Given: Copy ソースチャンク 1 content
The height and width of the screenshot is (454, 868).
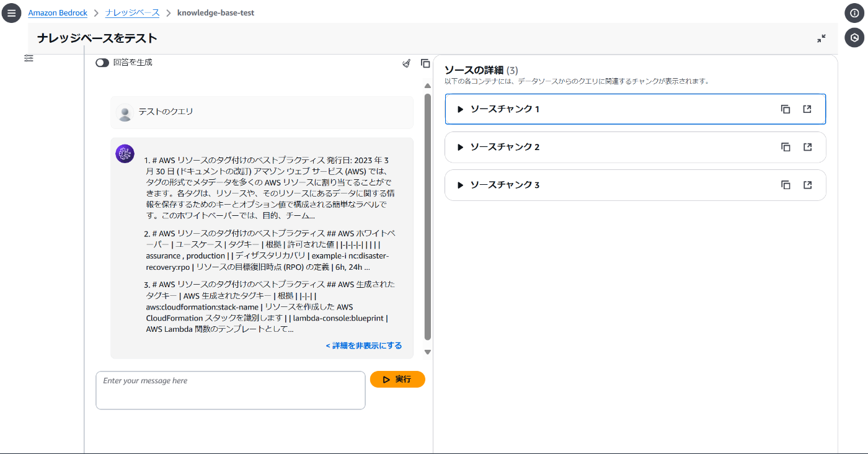Looking at the screenshot, I should [786, 109].
